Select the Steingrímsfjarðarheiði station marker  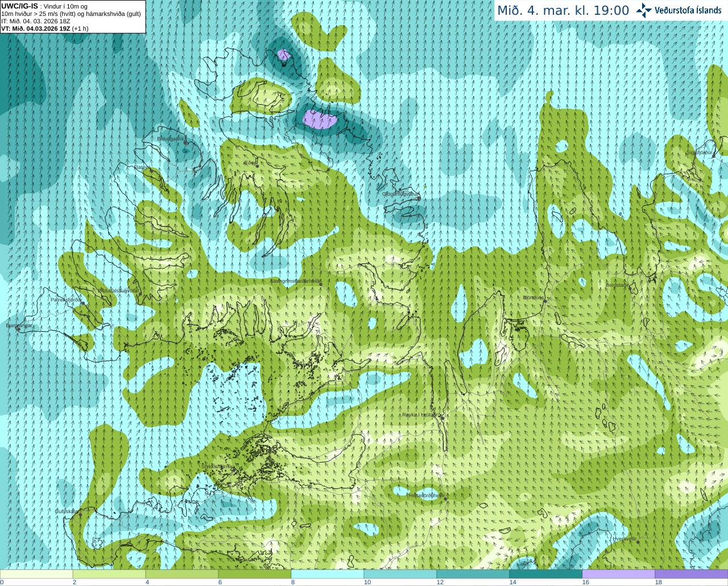tap(320, 284)
